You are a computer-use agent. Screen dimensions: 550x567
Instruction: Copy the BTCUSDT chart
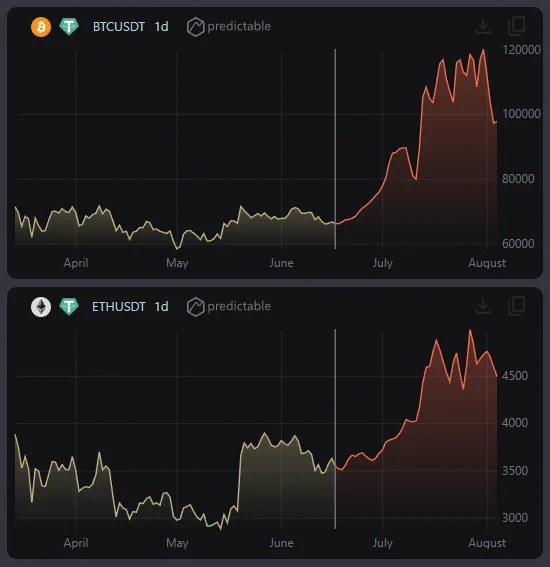click(516, 26)
